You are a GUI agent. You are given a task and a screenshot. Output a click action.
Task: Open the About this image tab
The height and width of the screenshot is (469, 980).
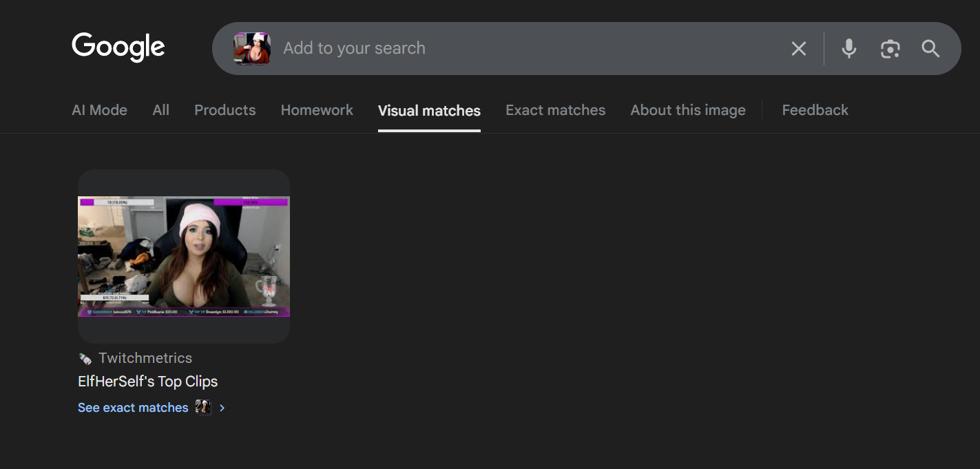tap(688, 110)
